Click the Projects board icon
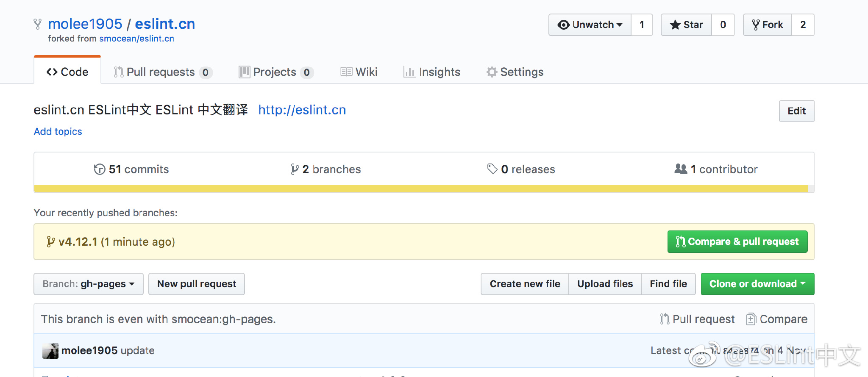This screenshot has width=868, height=377. 244,72
